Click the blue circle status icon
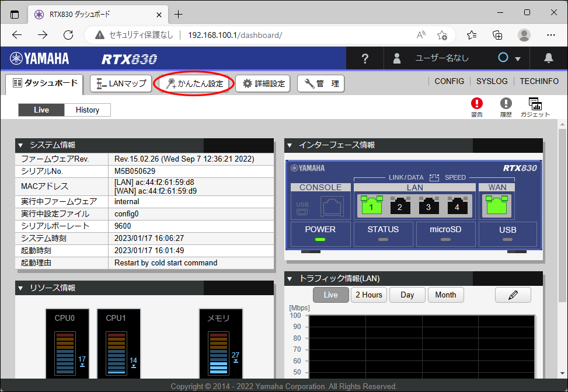Screen dimensions: 568x392 click(x=503, y=58)
